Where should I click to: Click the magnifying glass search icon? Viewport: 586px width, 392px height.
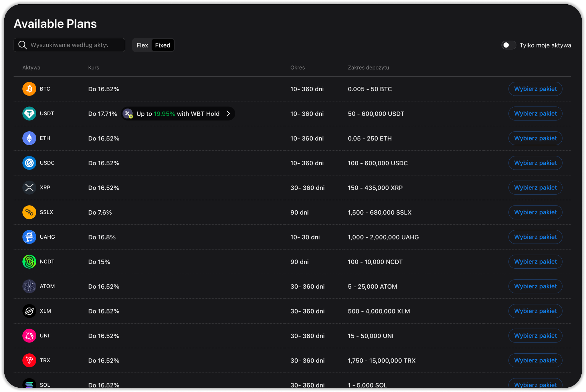tap(23, 45)
